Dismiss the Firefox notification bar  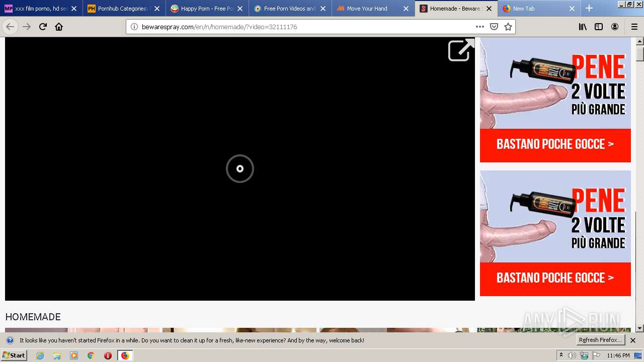[x=633, y=340]
